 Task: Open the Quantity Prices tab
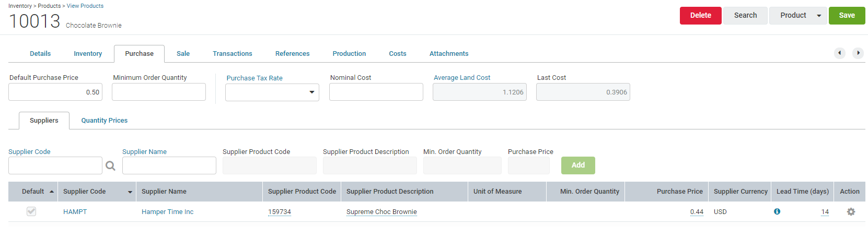pyautogui.click(x=105, y=120)
